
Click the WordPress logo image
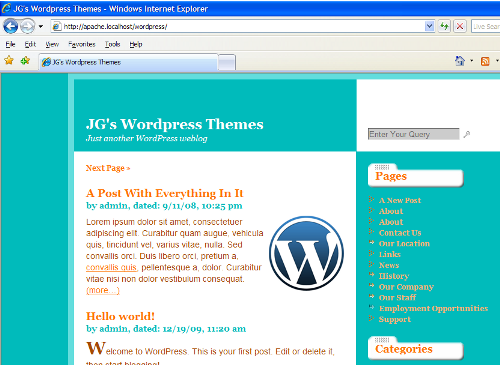306,253
